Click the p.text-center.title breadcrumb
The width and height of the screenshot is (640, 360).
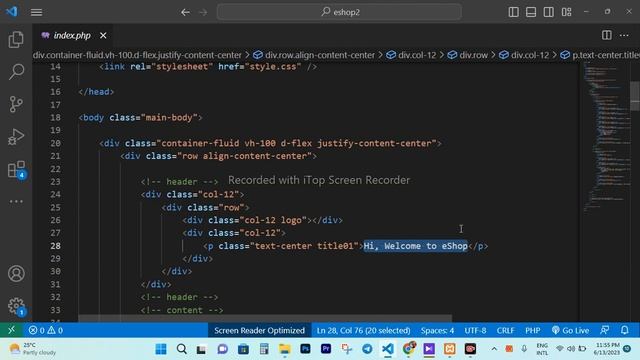click(x=600, y=55)
